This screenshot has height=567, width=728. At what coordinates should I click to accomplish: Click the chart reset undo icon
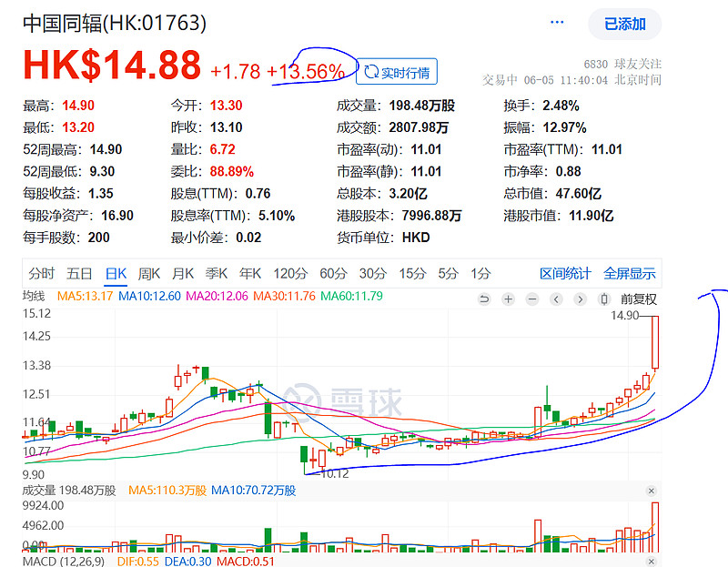click(484, 299)
